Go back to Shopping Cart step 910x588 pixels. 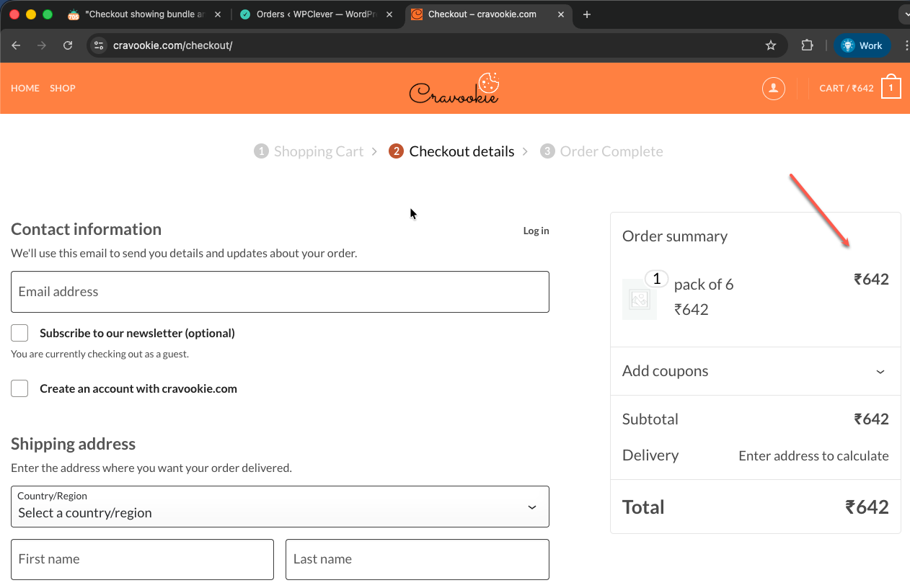[318, 151]
